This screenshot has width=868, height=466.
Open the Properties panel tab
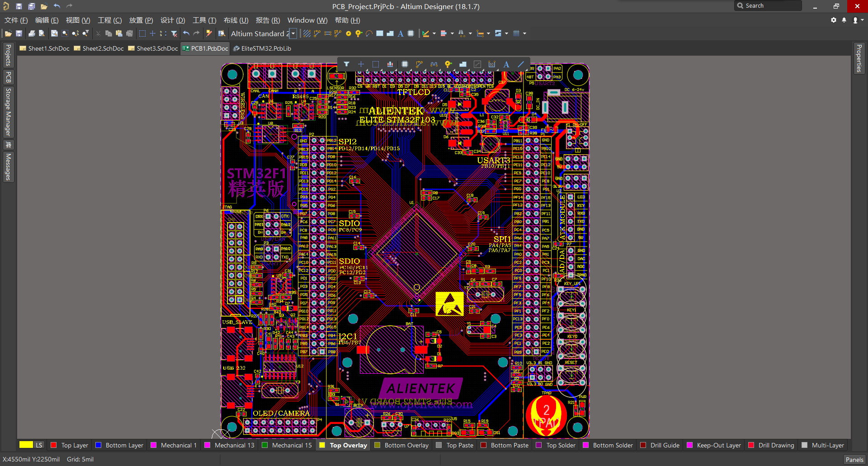pyautogui.click(x=859, y=58)
